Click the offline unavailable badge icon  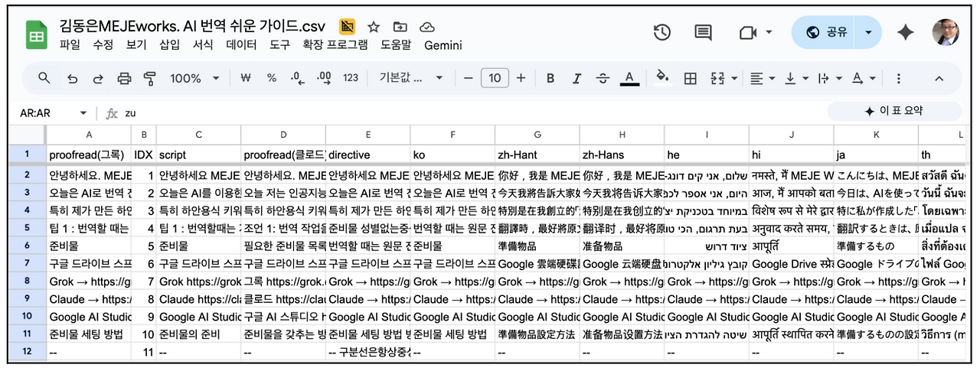coord(347,26)
